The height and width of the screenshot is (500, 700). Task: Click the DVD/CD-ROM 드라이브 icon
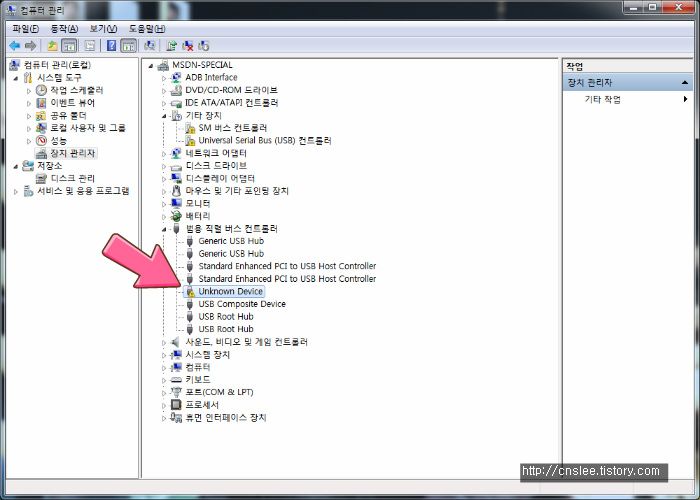pyautogui.click(x=176, y=90)
